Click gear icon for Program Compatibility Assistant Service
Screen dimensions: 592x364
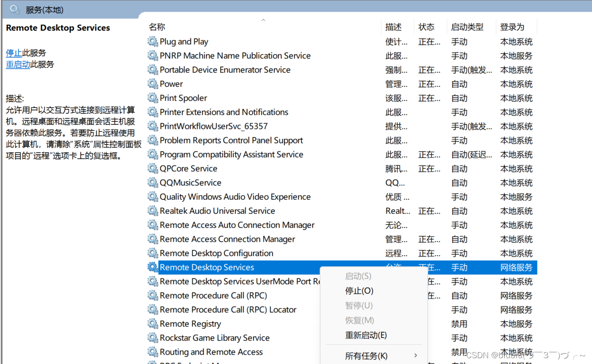[153, 154]
